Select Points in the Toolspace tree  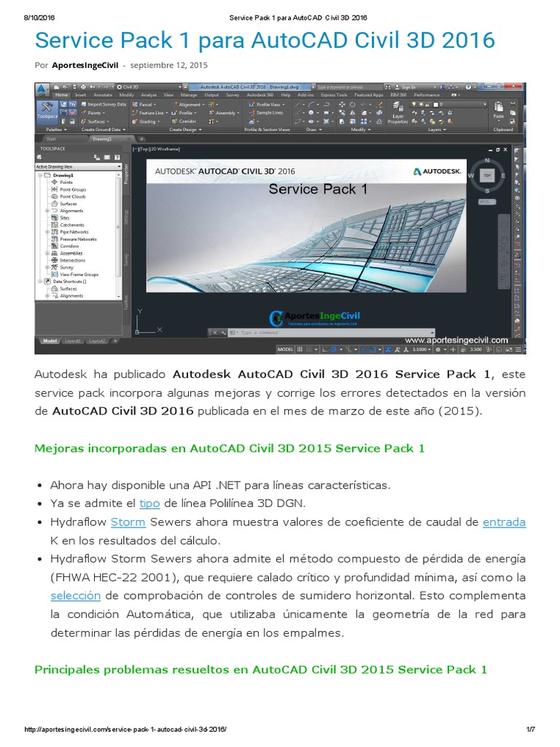point(66,182)
